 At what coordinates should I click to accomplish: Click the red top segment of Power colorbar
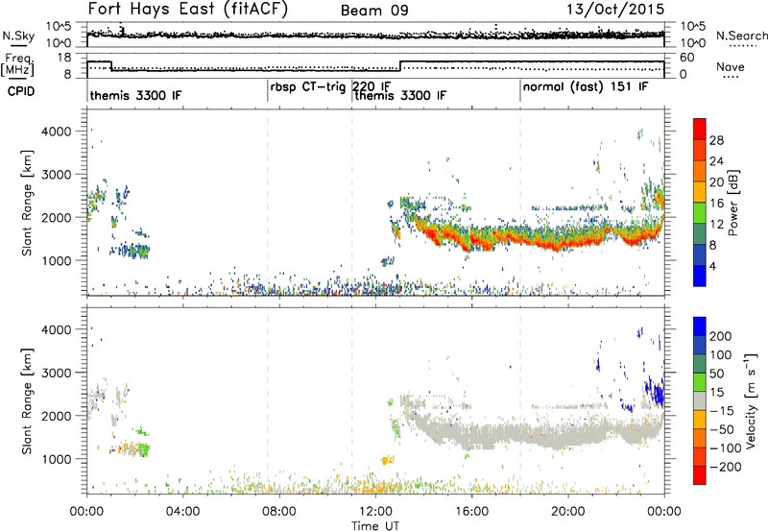click(700, 129)
